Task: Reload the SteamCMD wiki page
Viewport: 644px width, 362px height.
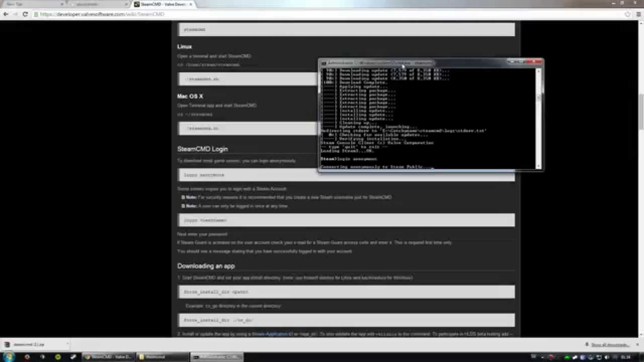Action: 25,14
